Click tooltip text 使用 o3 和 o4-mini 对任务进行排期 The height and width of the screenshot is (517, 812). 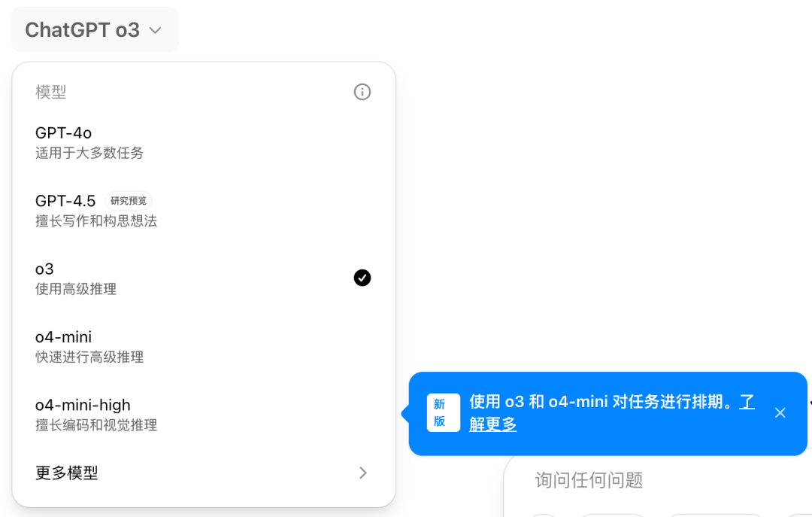click(x=600, y=402)
